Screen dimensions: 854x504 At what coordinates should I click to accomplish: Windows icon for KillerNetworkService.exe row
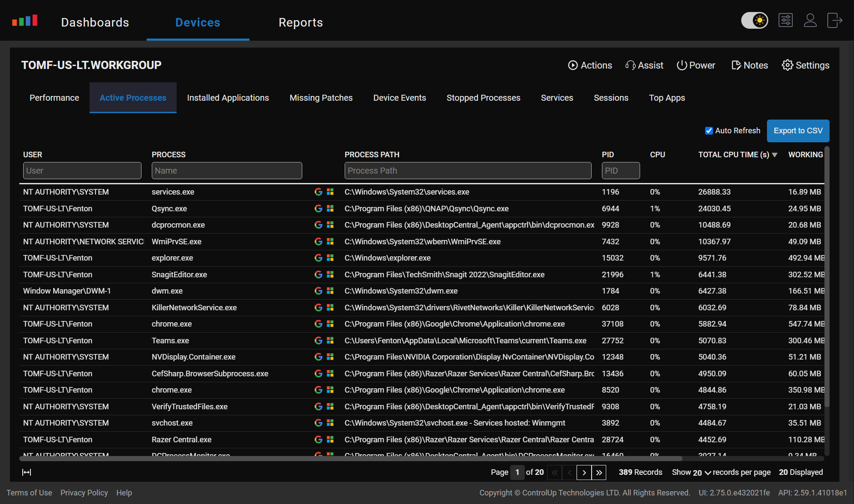tap(330, 308)
